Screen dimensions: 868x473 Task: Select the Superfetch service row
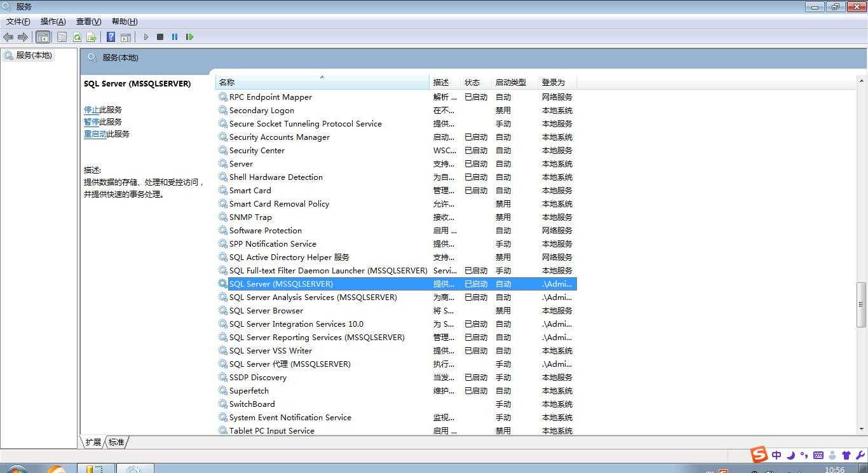pyautogui.click(x=397, y=390)
